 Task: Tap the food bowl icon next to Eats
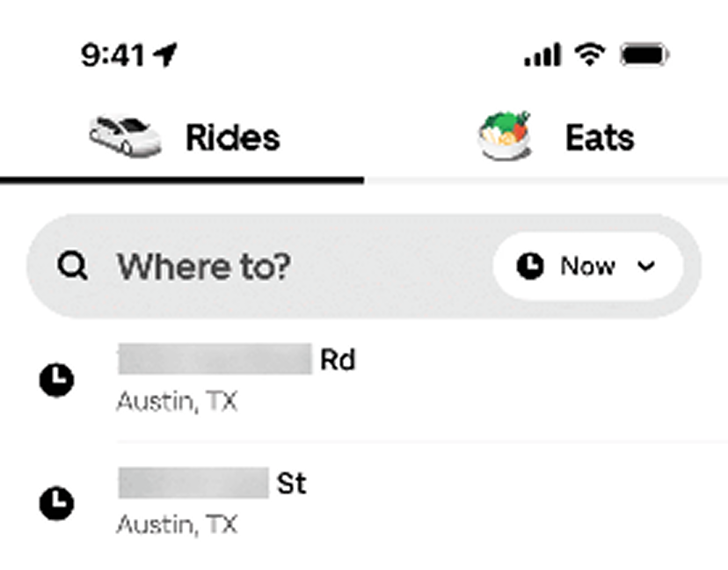tap(505, 134)
